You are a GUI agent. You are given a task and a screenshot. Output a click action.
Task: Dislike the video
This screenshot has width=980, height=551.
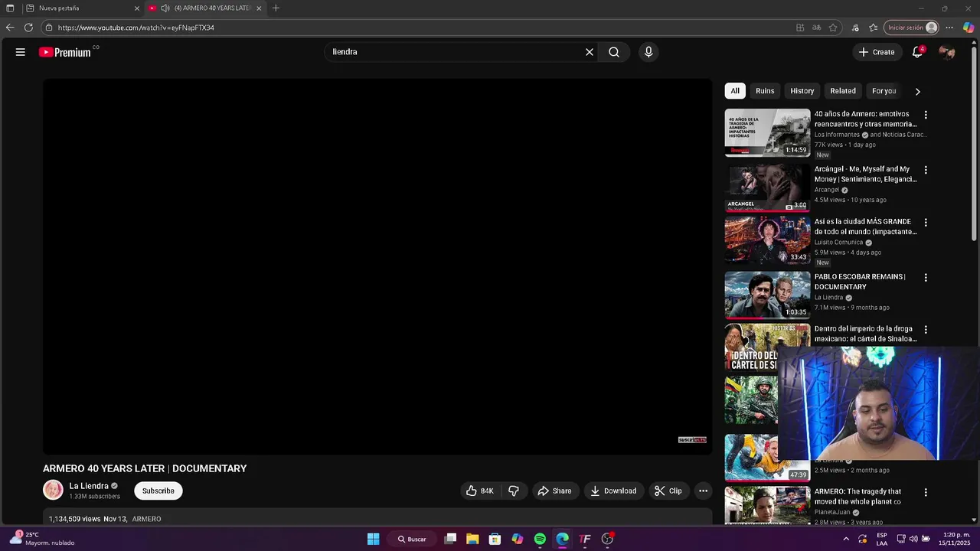514,491
